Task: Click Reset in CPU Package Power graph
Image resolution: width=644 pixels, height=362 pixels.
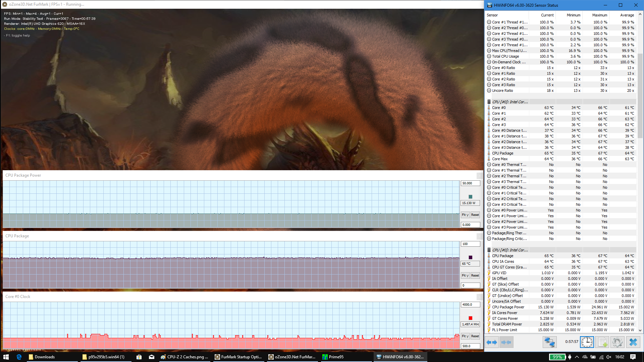Action: [x=475, y=215]
